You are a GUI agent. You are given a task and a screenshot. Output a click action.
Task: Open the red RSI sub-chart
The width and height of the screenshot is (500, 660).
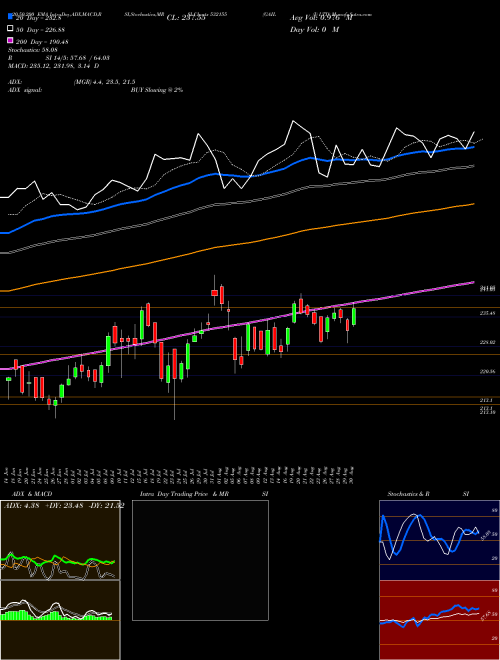[x=439, y=620]
